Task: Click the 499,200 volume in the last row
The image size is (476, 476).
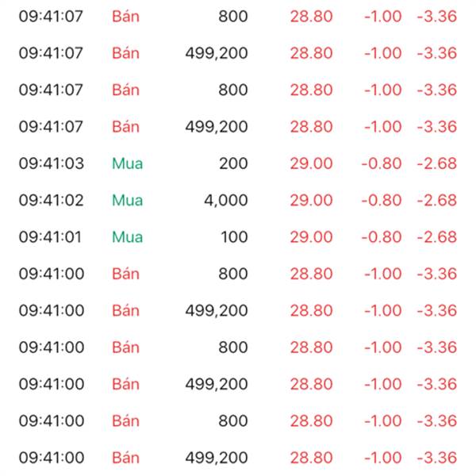Action: pos(217,458)
